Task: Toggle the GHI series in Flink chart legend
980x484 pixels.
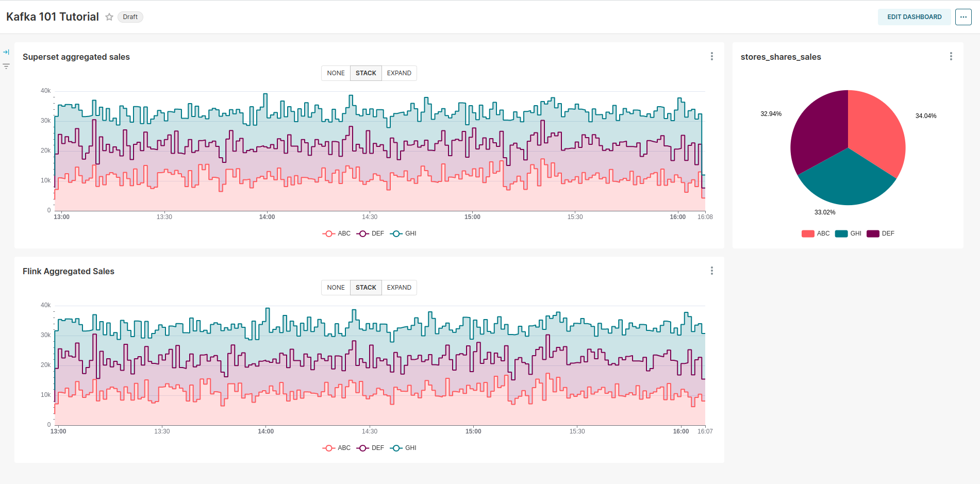Action: pos(405,447)
